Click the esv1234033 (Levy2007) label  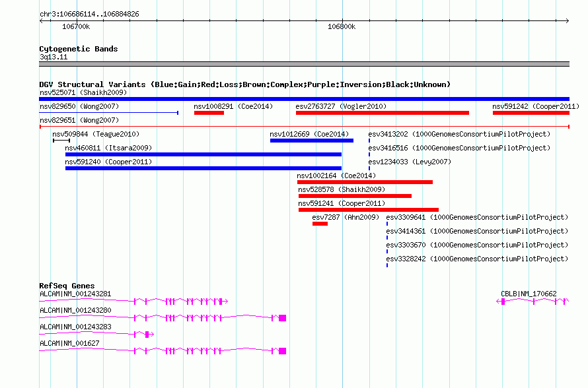410,162
